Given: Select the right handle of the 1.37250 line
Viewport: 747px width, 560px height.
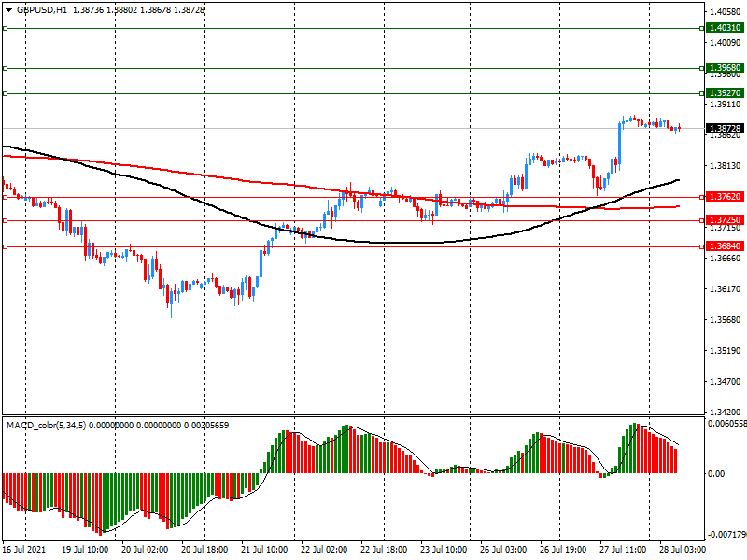Looking at the screenshot, I should tap(701, 220).
